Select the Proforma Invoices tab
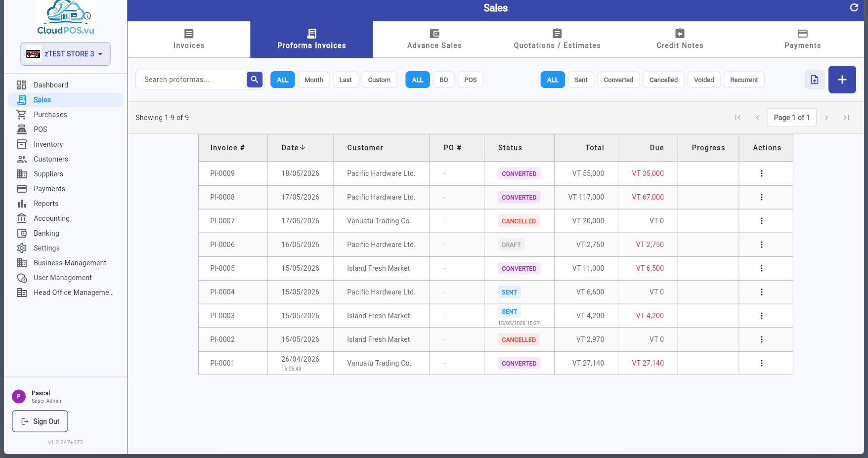This screenshot has height=458, width=868. tap(311, 40)
